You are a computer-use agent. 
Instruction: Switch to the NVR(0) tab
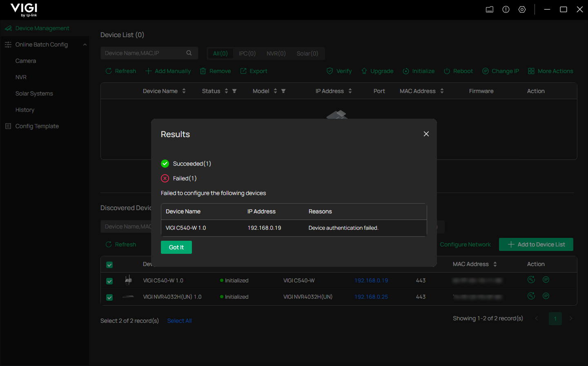(x=276, y=53)
